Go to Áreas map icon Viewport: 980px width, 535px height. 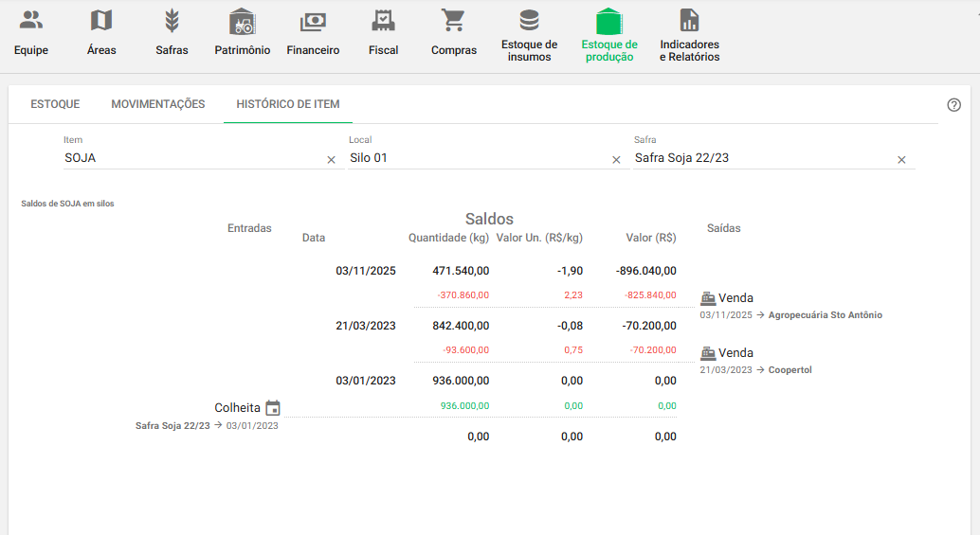click(x=101, y=21)
